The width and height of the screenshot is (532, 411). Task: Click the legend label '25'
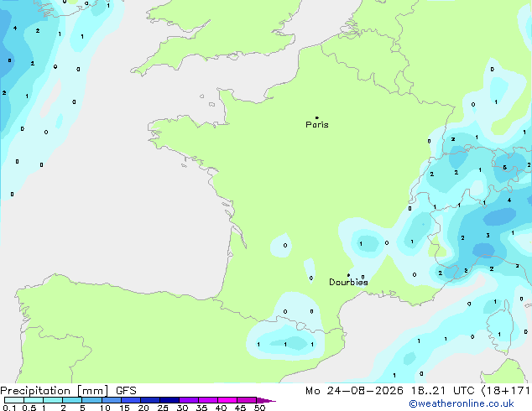pyautogui.click(x=163, y=408)
